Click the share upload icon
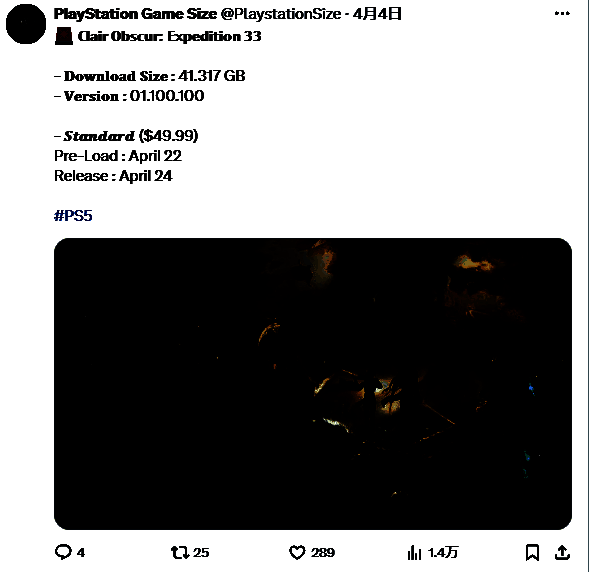This screenshot has height=572, width=598. point(562,552)
